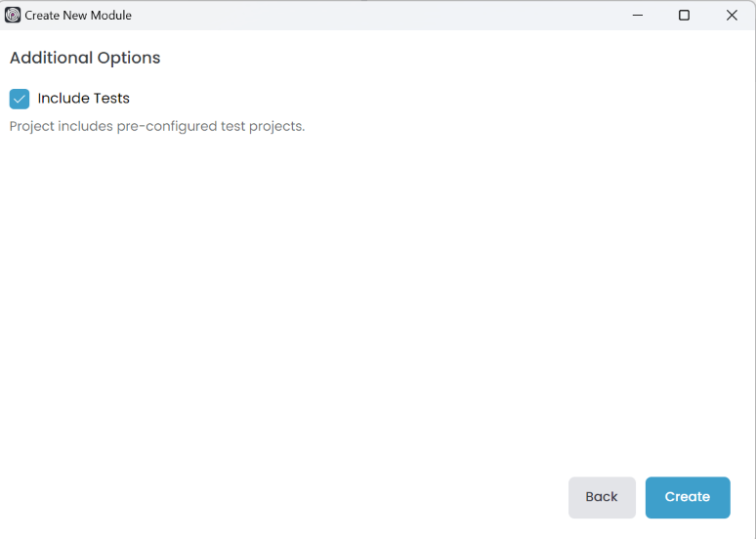Select the Additional Options heading
This screenshot has height=539, width=756.
(x=85, y=58)
